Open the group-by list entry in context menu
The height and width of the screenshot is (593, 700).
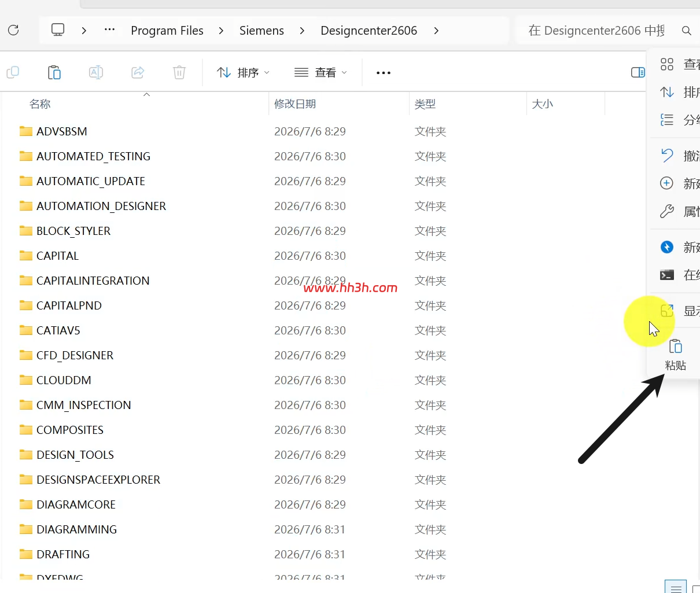point(679,120)
